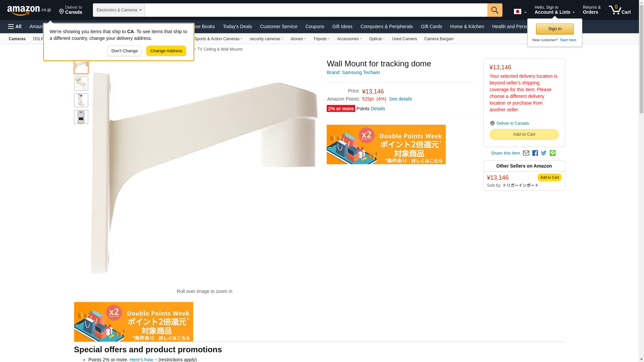Open the All hamburger menu
644x362 pixels.
point(15,26)
